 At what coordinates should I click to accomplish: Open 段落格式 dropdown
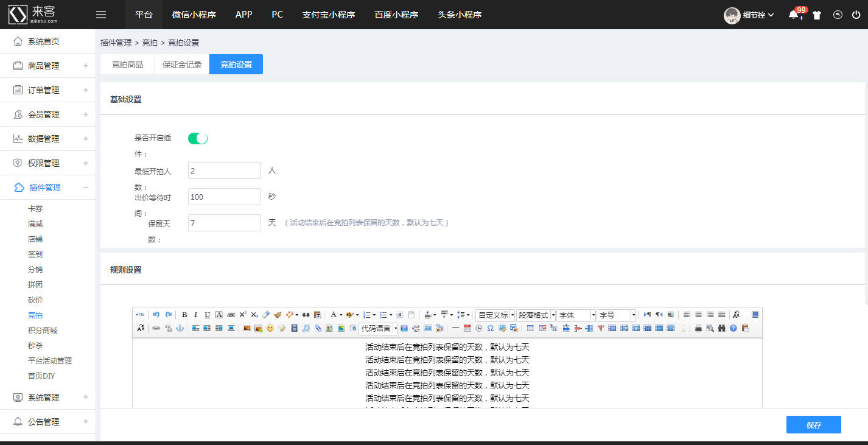click(536, 315)
